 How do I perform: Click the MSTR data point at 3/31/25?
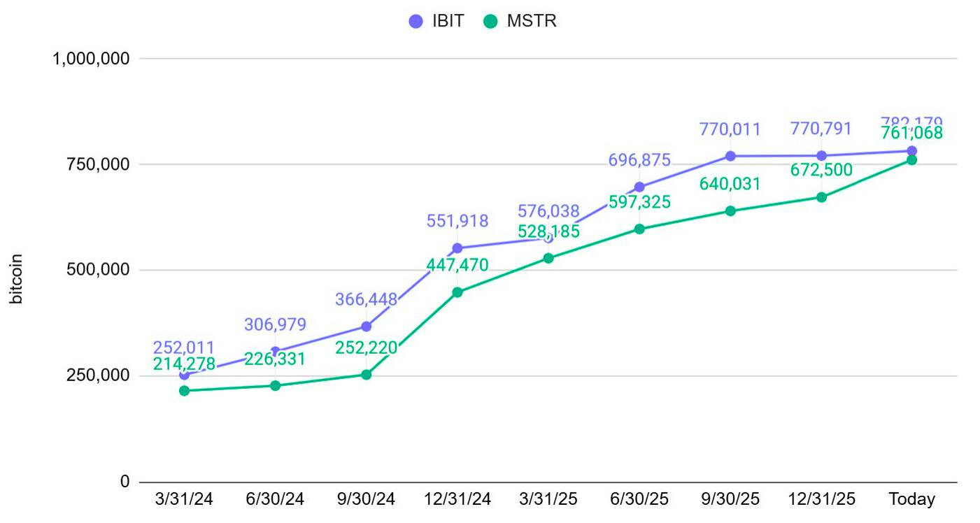[x=548, y=258]
